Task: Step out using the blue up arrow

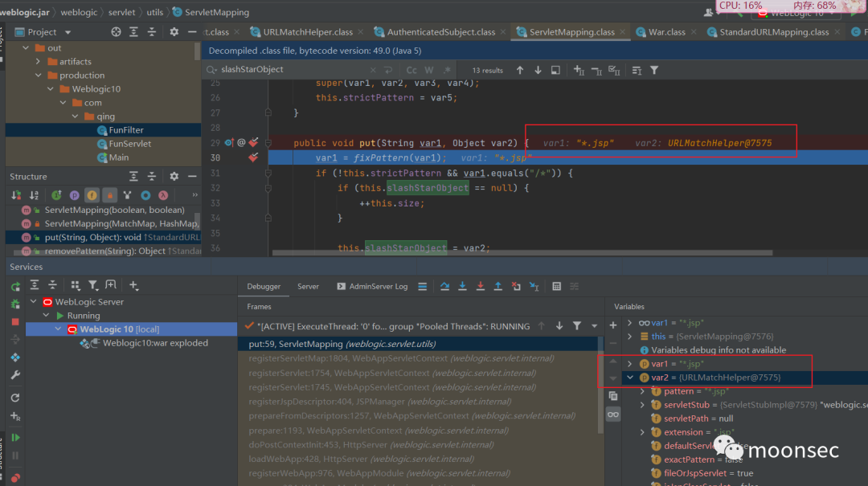Action: tap(497, 286)
